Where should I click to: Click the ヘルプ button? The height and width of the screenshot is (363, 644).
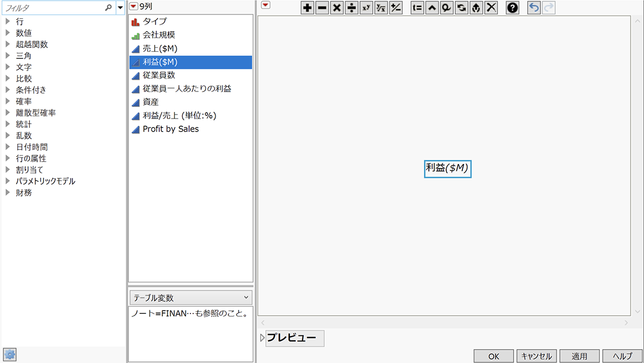tap(622, 356)
